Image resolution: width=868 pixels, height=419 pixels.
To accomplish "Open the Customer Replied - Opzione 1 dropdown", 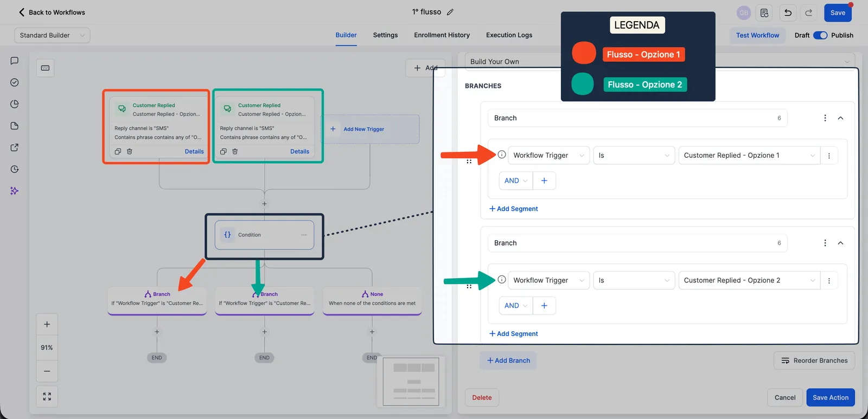I will [749, 156].
